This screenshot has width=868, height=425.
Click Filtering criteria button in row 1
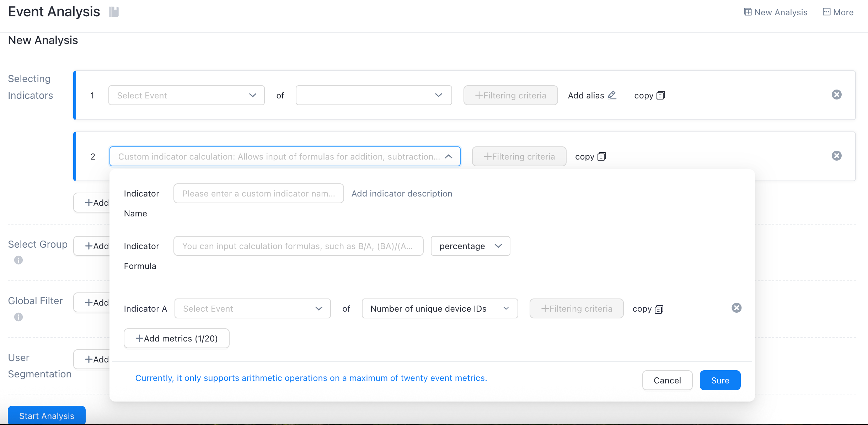point(511,95)
